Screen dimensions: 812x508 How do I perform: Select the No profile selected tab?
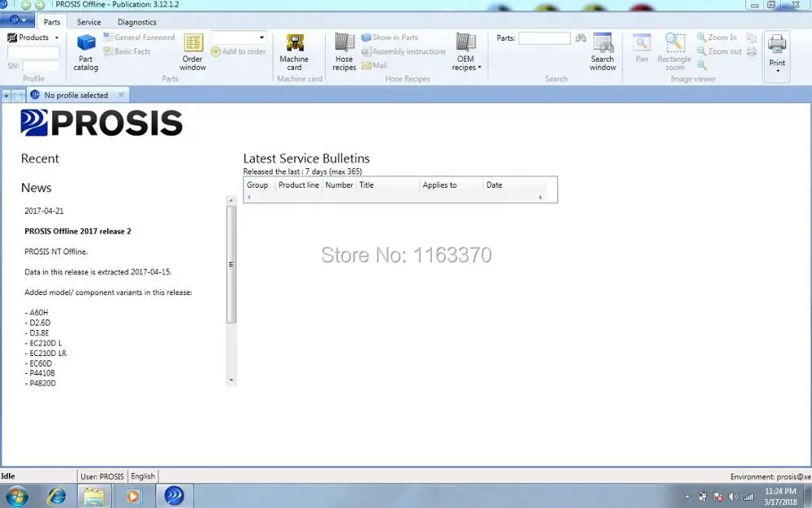[x=76, y=95]
